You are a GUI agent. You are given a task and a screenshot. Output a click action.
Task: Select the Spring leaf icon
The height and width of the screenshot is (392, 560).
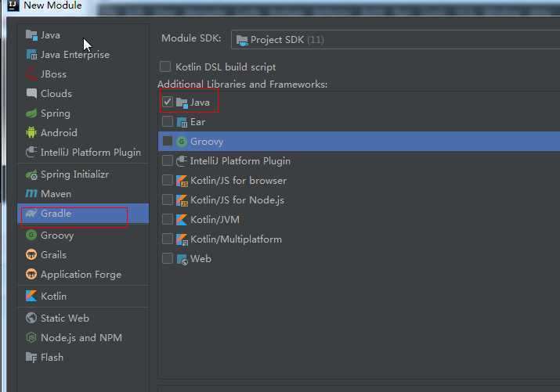click(x=31, y=113)
